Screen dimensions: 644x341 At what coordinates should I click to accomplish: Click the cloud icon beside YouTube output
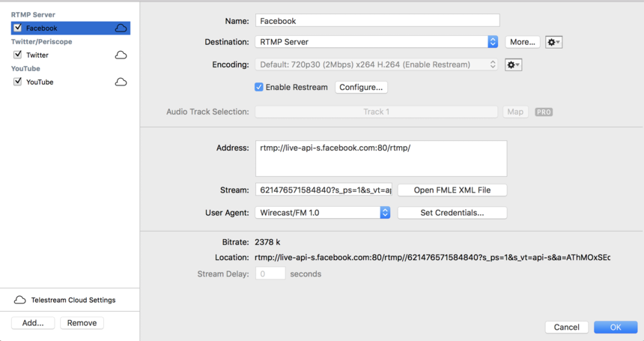click(121, 82)
